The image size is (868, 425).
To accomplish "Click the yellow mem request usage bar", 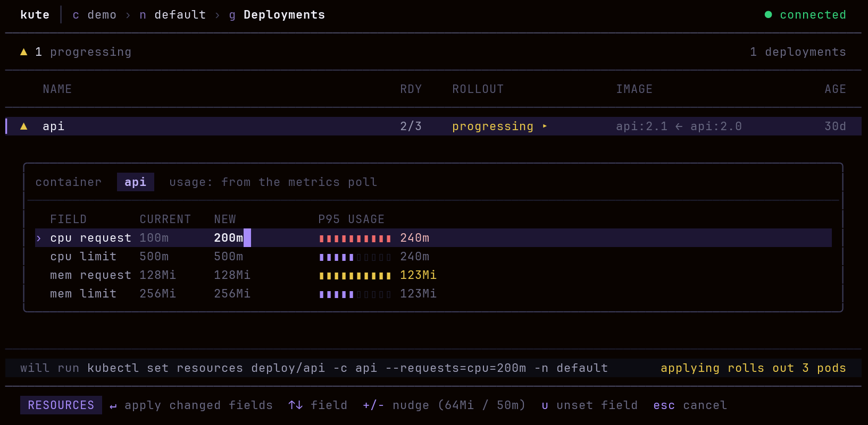I will point(355,276).
